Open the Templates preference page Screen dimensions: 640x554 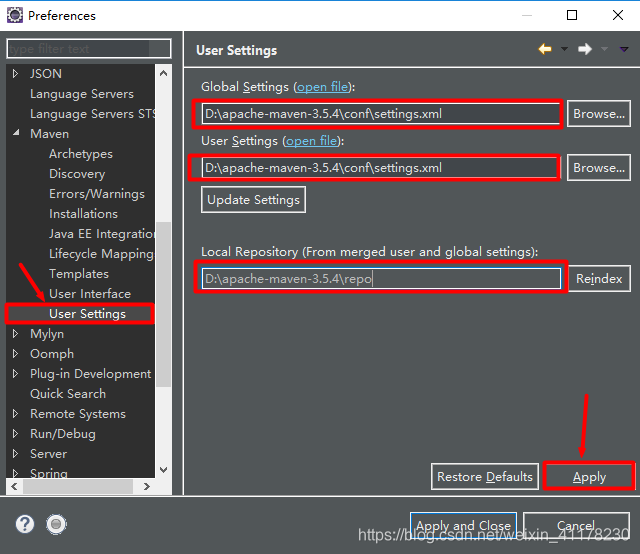click(79, 274)
